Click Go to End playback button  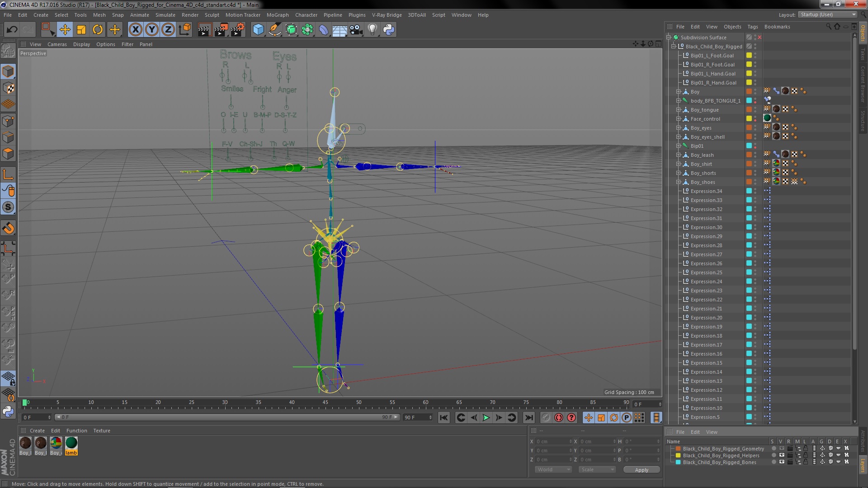528,418
